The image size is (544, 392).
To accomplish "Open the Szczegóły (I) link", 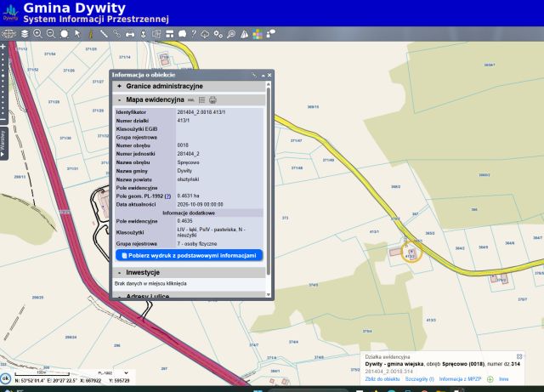I will [419, 379].
